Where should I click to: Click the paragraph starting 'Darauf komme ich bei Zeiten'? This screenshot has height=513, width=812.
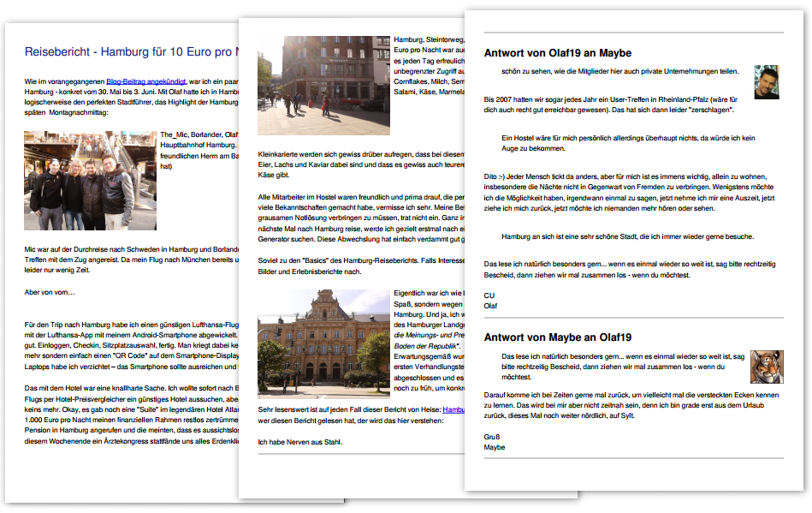coord(631,405)
